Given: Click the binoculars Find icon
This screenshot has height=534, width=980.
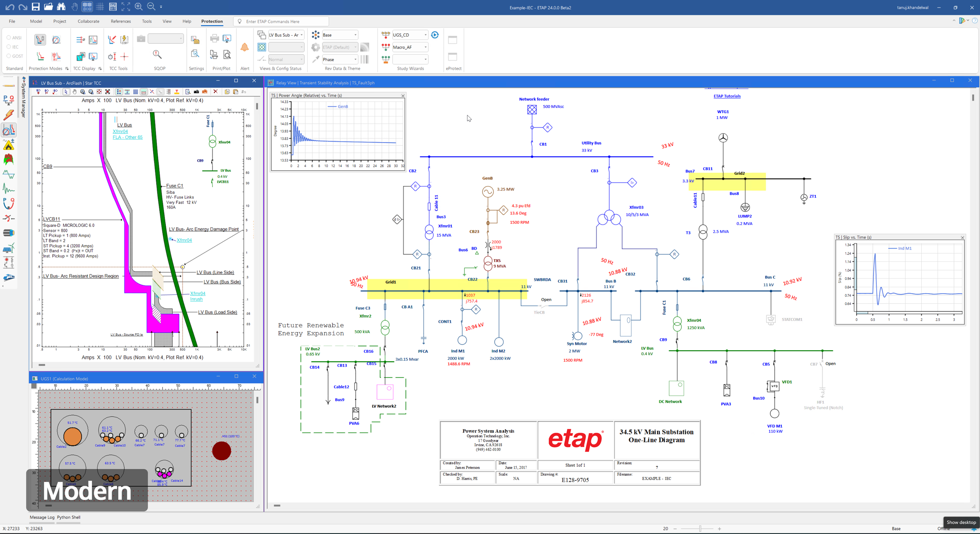Looking at the screenshot, I should [x=61, y=7].
